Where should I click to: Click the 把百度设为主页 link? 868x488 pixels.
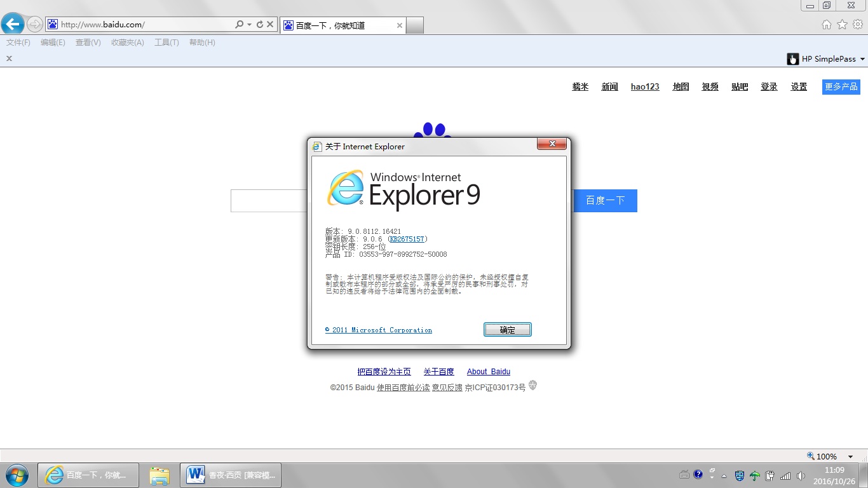point(384,372)
